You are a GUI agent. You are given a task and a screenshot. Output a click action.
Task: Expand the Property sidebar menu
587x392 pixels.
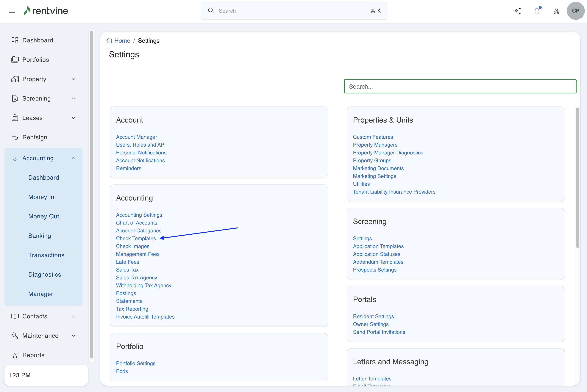pos(73,79)
